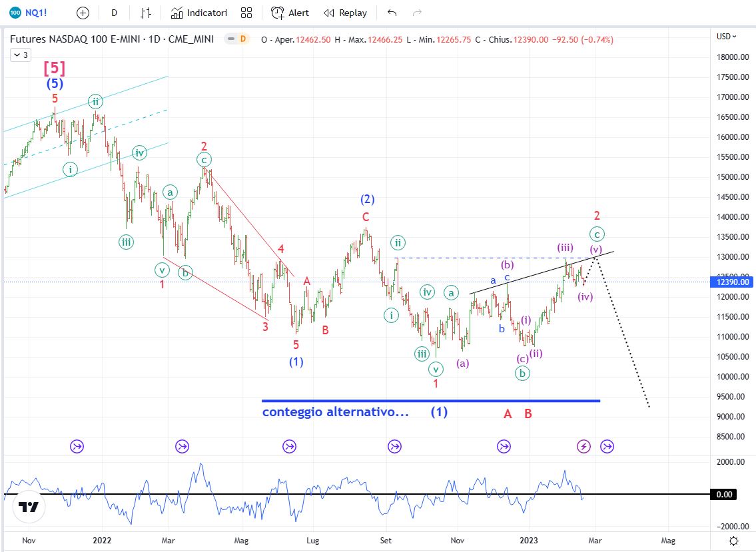The width and height of the screenshot is (756, 552).
Task: Click the compare or add symbol plus icon
Action: pyautogui.click(x=83, y=13)
